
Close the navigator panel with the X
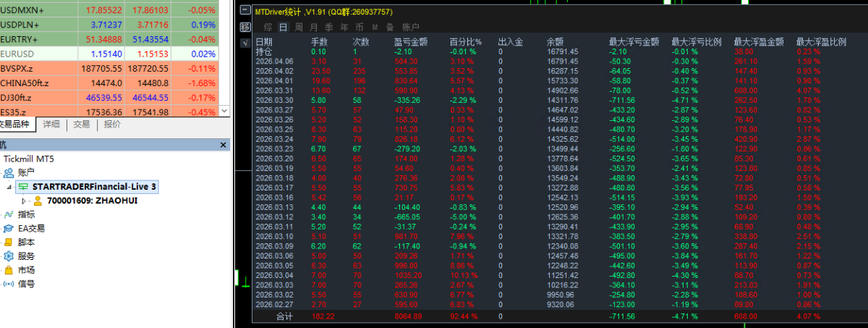click(x=224, y=145)
